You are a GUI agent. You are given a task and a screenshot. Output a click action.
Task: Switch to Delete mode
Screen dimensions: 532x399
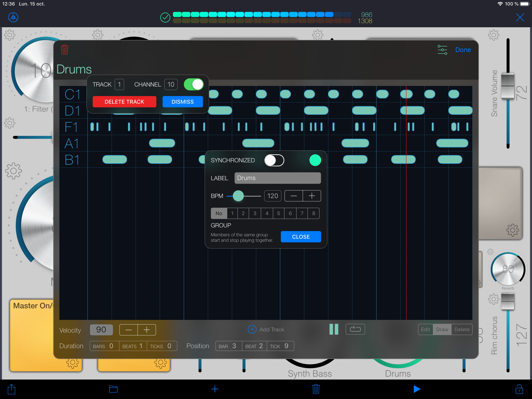coord(462,329)
